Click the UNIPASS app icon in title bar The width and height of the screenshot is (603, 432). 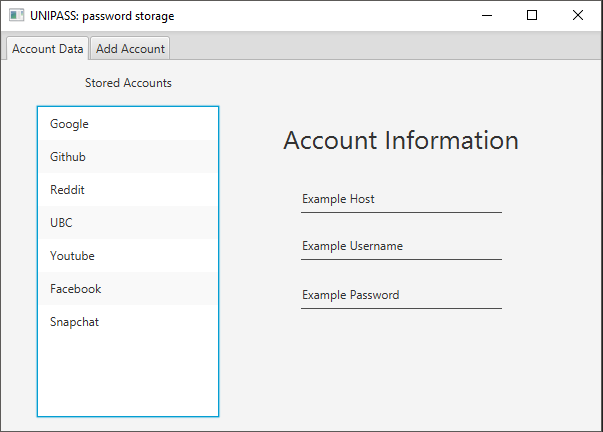coord(16,15)
